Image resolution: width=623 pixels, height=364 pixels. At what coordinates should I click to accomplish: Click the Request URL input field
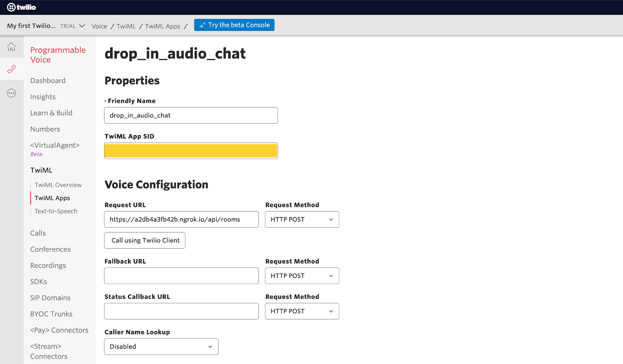click(x=181, y=220)
